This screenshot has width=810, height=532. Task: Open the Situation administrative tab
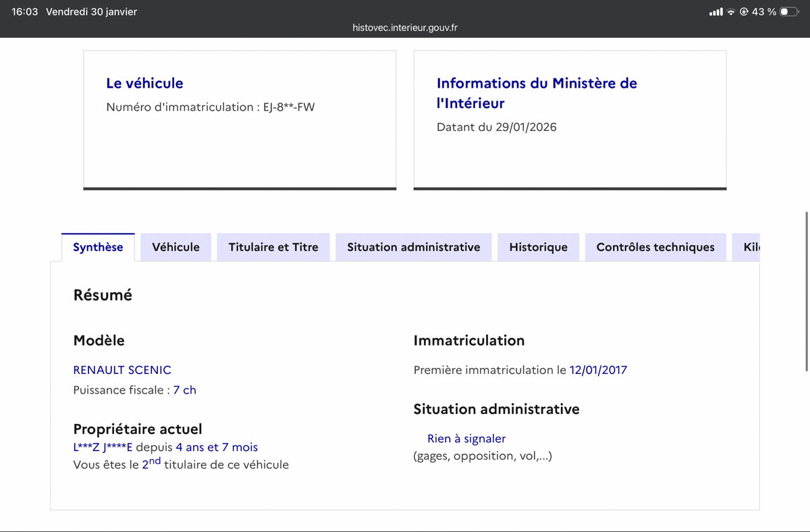[413, 247]
